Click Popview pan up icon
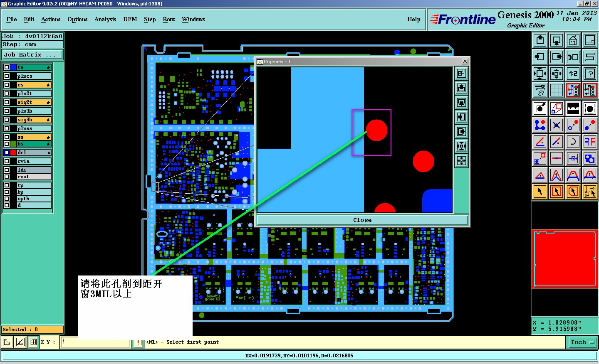The height and width of the screenshot is (364, 599). click(461, 88)
